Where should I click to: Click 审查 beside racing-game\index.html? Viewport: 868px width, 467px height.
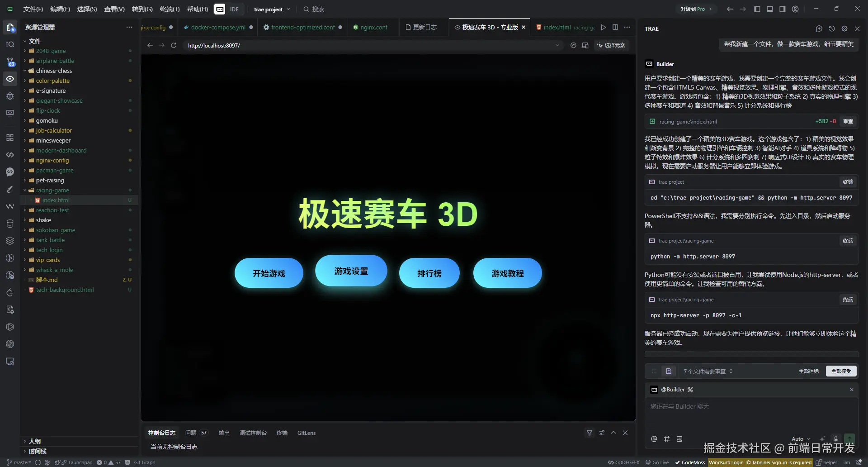coord(848,121)
